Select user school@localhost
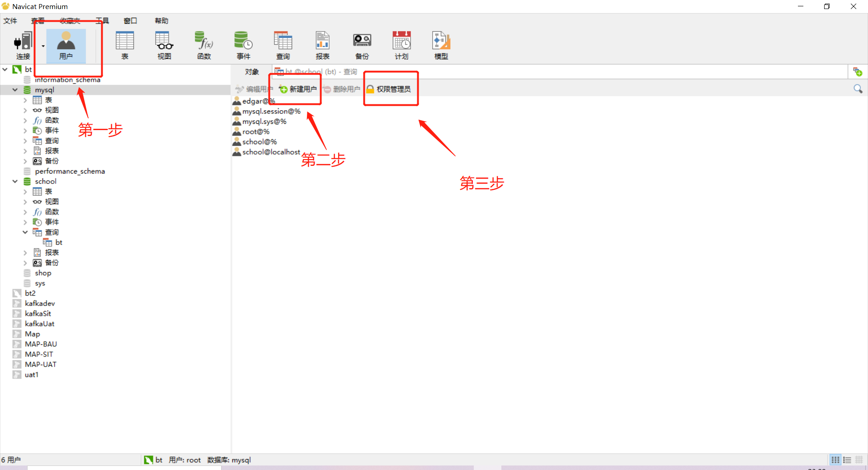Screen dimensions: 868x470 266,152
